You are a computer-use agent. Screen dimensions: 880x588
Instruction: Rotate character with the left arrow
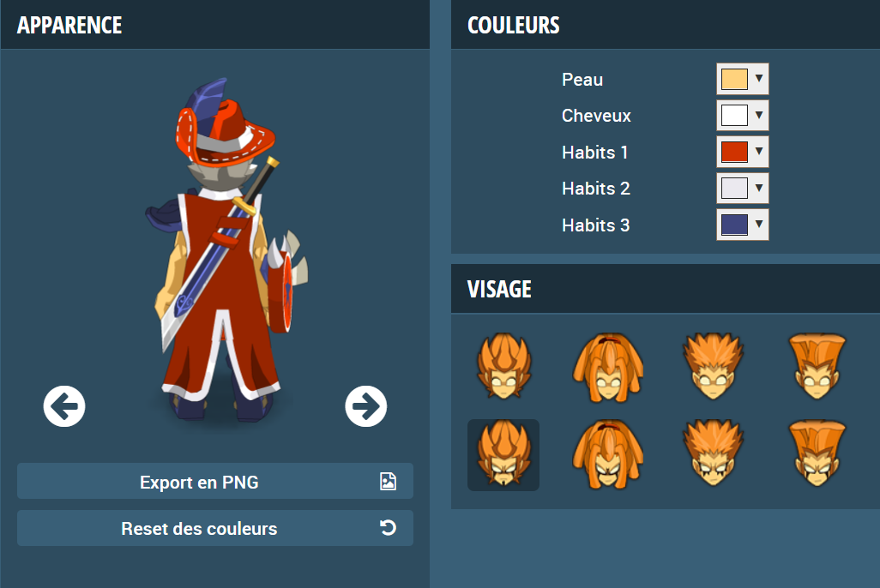(64, 406)
